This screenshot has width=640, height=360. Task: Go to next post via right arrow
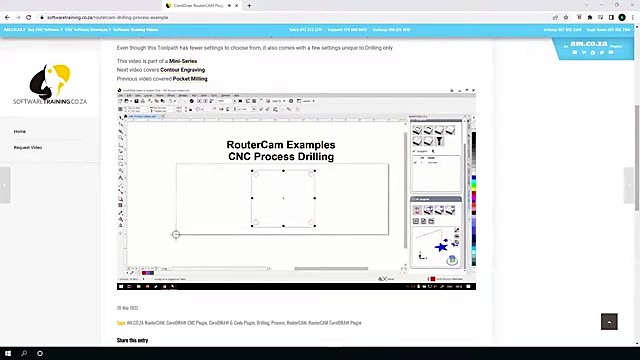coord(629,185)
